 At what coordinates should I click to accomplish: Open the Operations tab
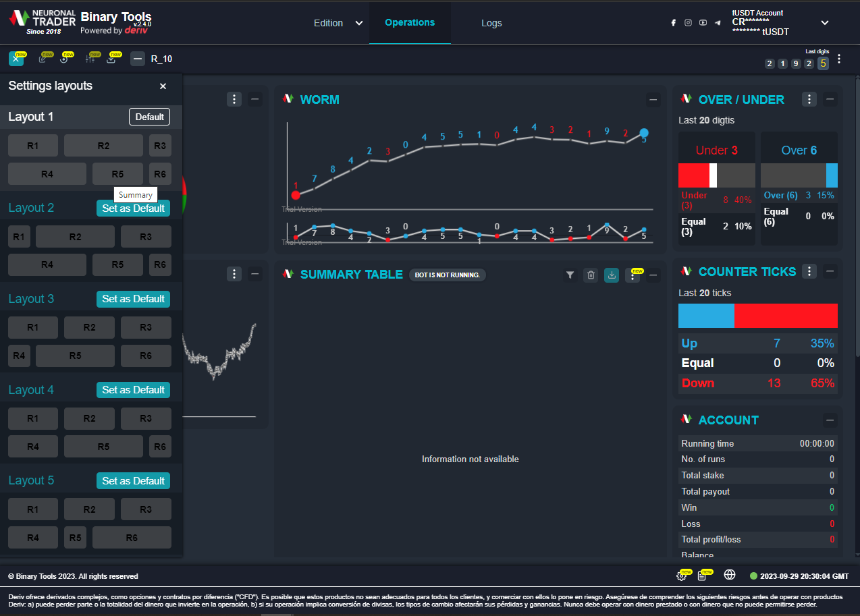point(410,22)
